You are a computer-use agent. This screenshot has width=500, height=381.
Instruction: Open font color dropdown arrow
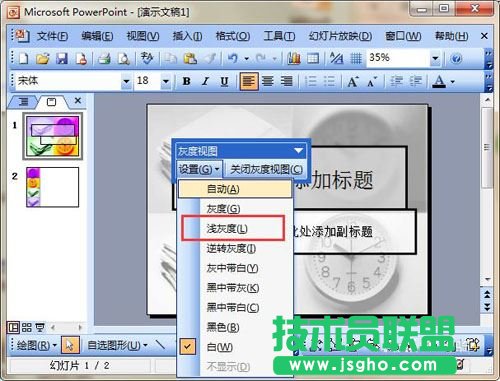[453, 81]
